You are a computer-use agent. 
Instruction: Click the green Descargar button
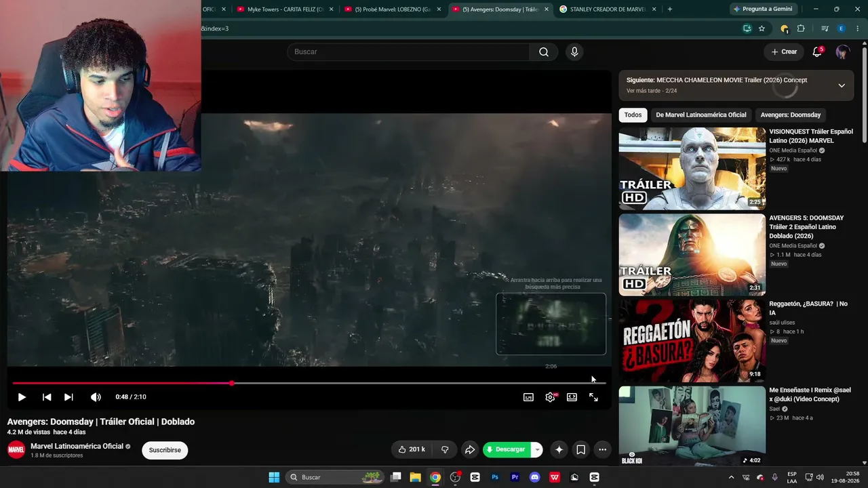click(507, 449)
